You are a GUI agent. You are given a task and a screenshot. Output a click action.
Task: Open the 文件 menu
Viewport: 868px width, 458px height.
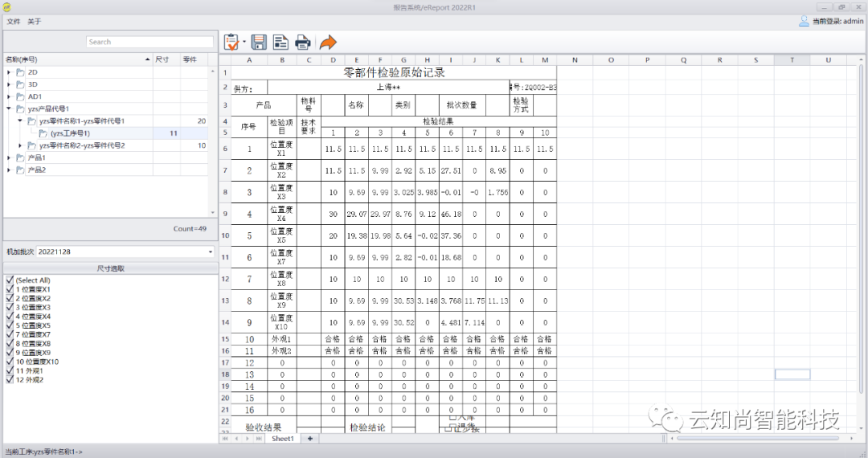(x=14, y=21)
